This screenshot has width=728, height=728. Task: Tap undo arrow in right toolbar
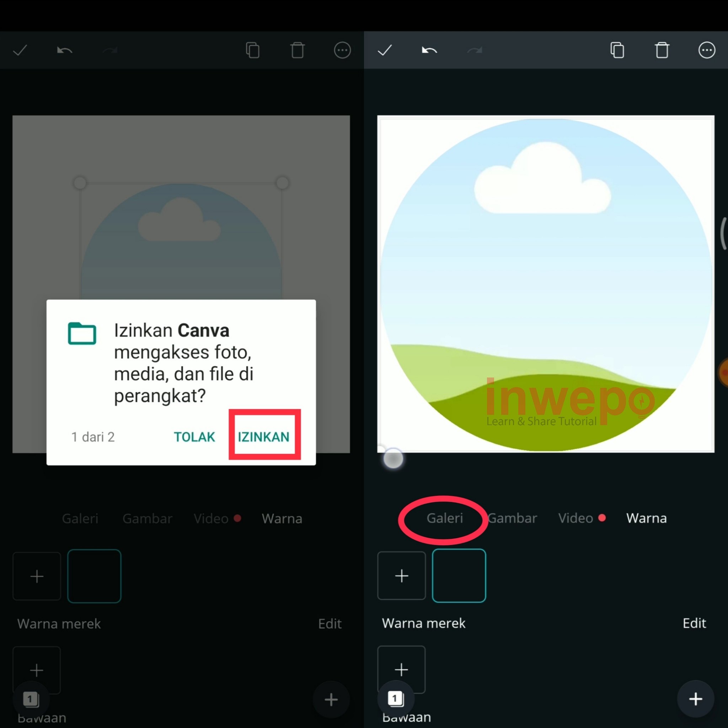click(x=429, y=50)
